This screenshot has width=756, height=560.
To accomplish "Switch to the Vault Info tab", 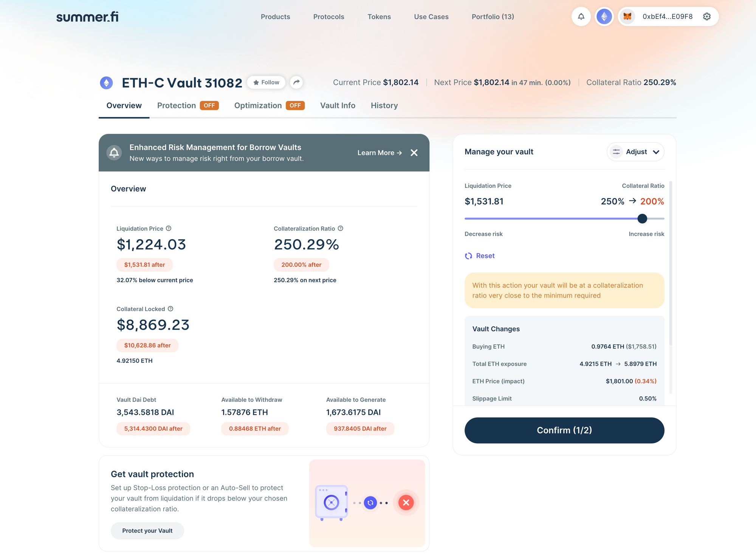I will click(338, 105).
